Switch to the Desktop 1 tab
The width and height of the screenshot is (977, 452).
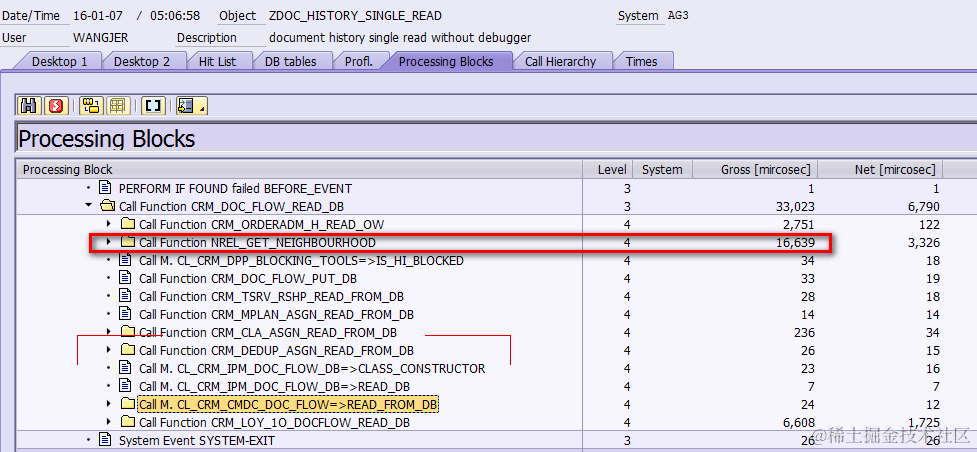59,61
